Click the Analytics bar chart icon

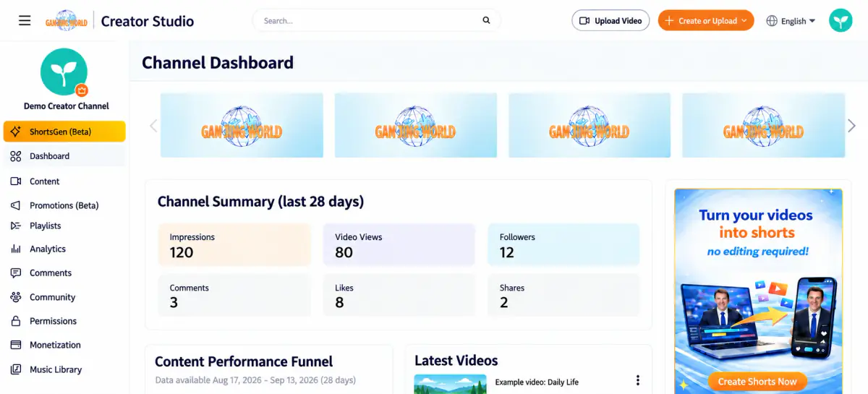pos(16,249)
